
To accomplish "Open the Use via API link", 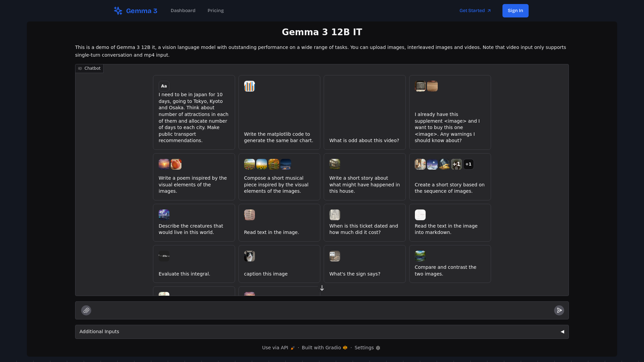I will [278, 348].
